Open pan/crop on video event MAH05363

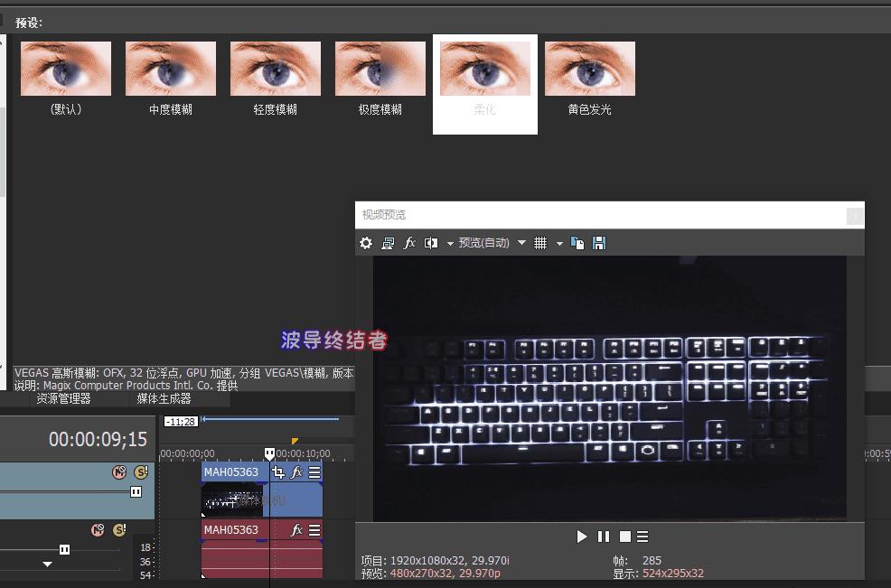click(277, 472)
